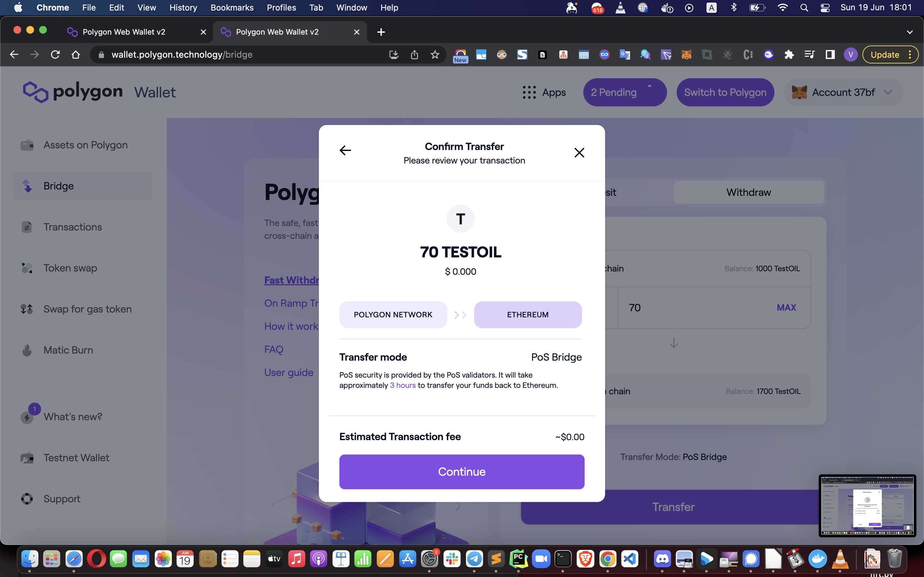The image size is (924, 577).
Task: Open MetaMask fox extension icon
Action: pos(686,54)
